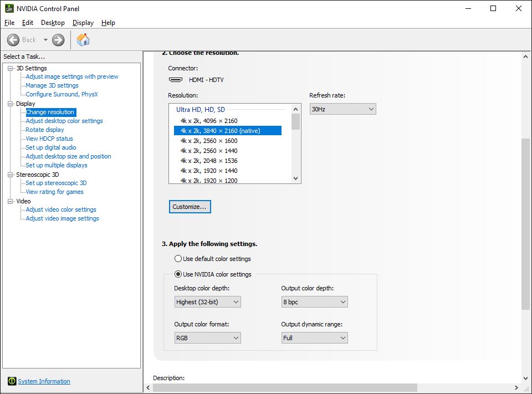This screenshot has width=532, height=394.
Task: Open Set up digital audio
Action: 51,147
